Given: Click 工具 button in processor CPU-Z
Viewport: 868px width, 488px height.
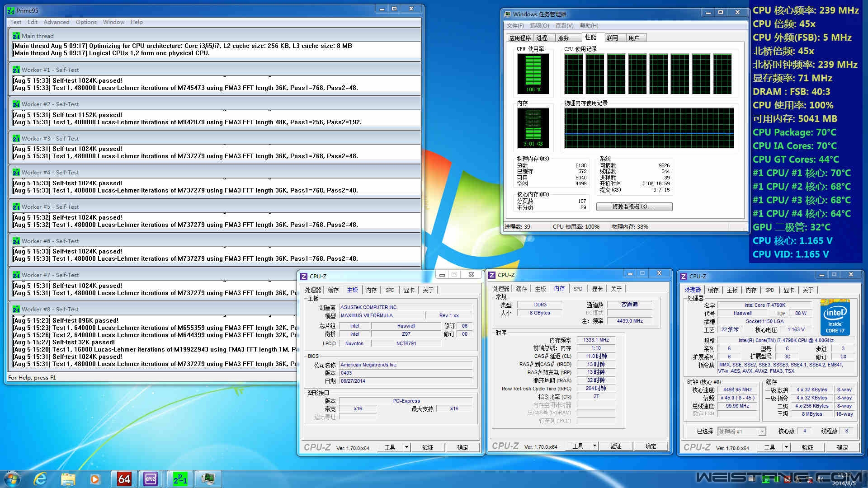Looking at the screenshot, I should [x=769, y=447].
